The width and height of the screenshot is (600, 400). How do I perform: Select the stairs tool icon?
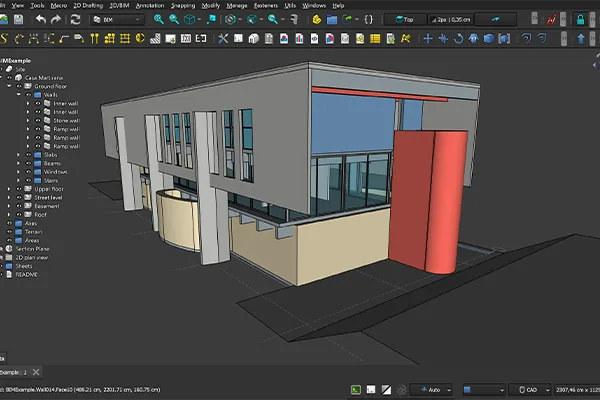pyautogui.click(x=155, y=38)
